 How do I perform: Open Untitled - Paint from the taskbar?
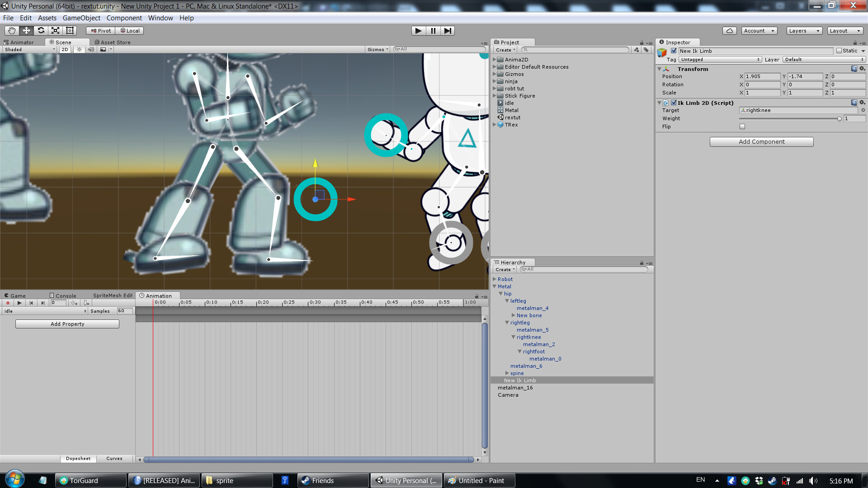(x=479, y=480)
